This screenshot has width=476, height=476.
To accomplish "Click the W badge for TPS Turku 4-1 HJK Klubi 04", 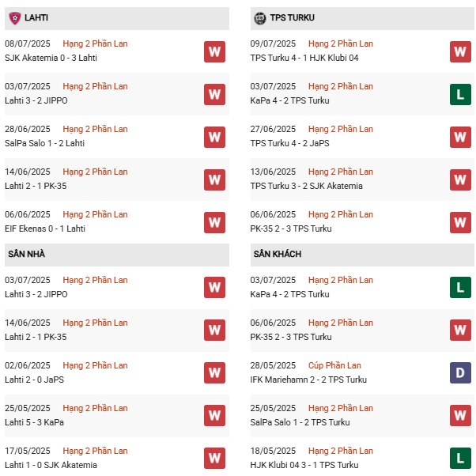I will 460,51.
